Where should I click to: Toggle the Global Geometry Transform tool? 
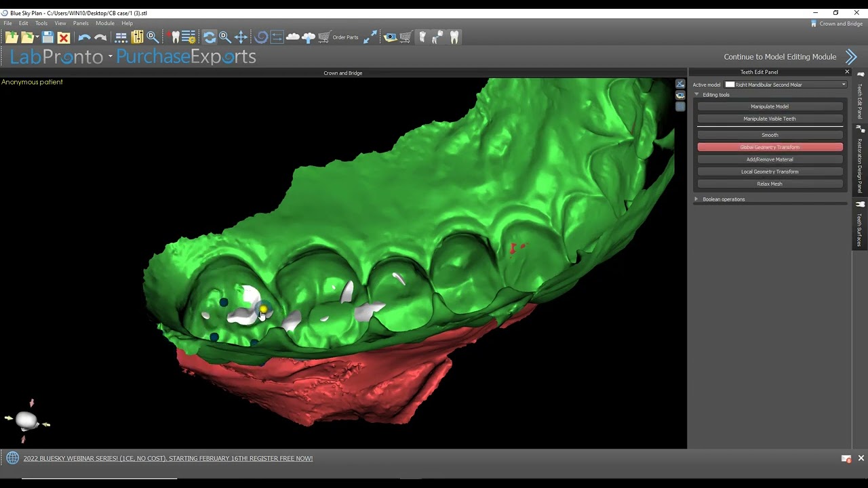click(x=770, y=147)
